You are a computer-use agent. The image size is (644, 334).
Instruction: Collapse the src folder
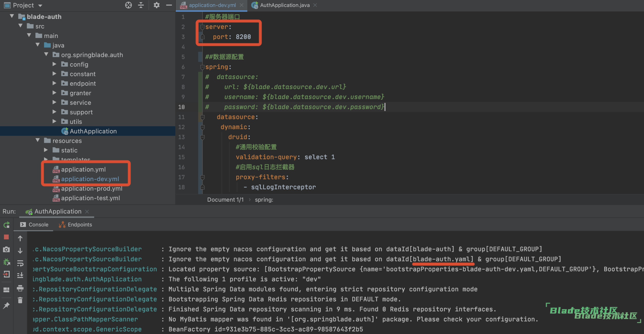[x=21, y=26]
